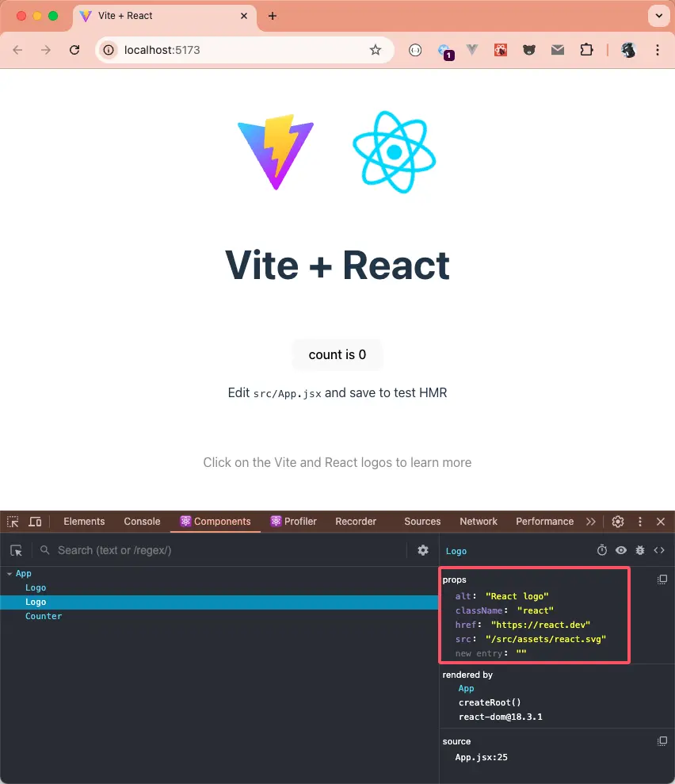Open Chrome Extensions puzzle icon
This screenshot has width=675, height=784.
586,50
